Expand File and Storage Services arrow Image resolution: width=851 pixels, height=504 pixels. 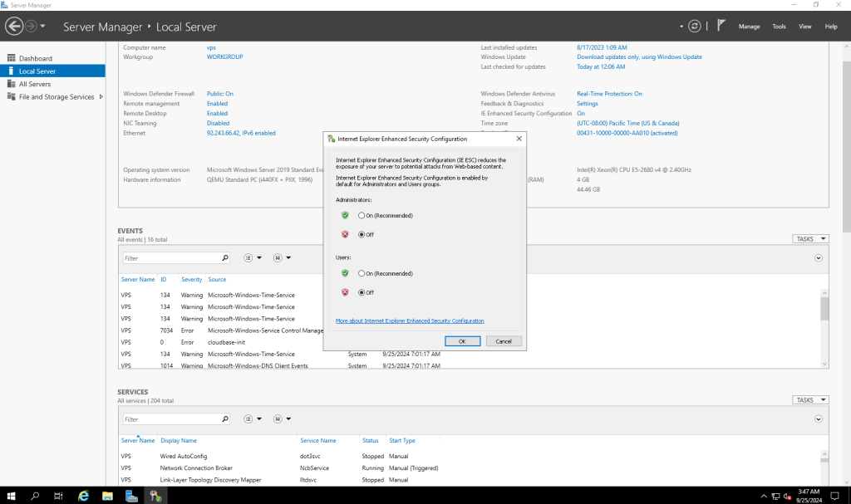(101, 97)
